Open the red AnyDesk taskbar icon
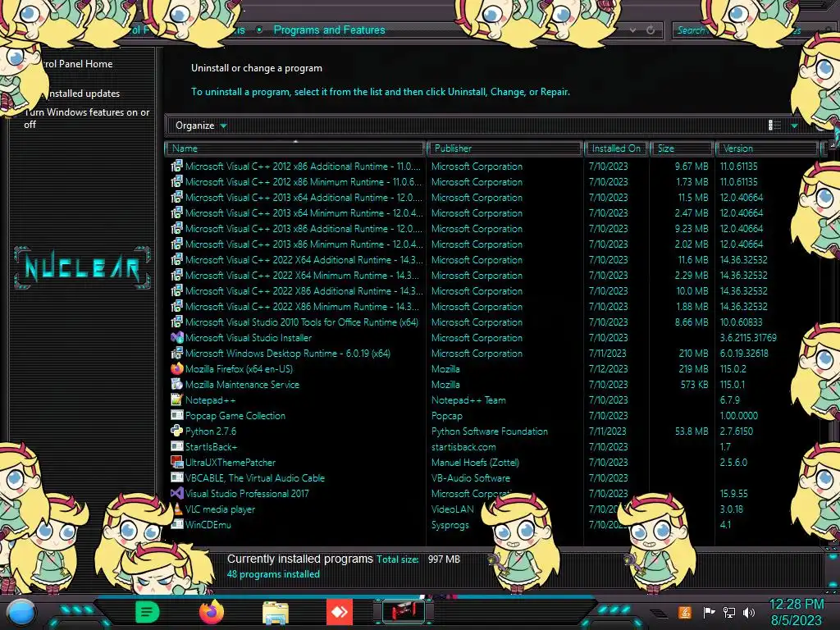 click(x=340, y=612)
